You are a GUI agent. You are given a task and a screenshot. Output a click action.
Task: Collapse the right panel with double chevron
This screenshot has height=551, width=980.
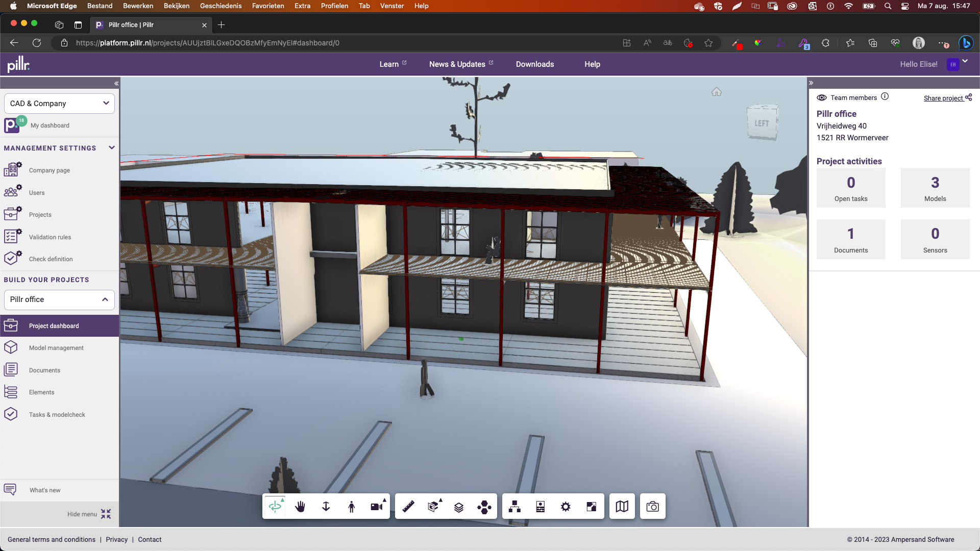click(811, 83)
